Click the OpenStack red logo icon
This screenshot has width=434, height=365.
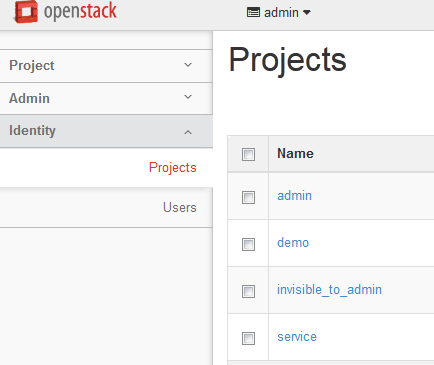tap(26, 12)
